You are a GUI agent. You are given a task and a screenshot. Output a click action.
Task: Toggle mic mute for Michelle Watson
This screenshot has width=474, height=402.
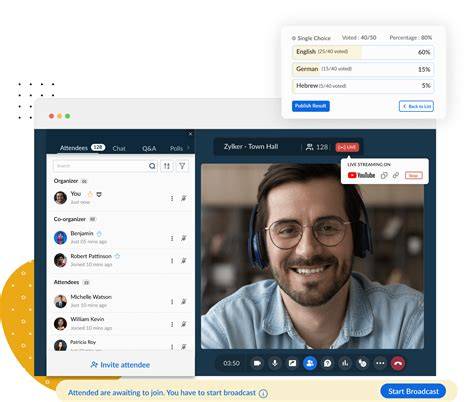click(184, 302)
